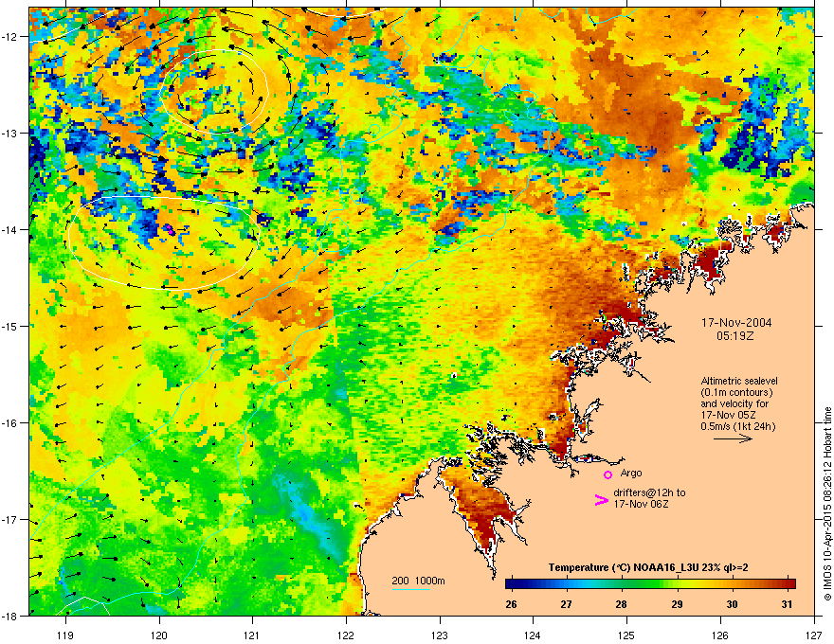
Task: Click the Temperature NOAA16_L3U colorbar title
Action: pyautogui.click(x=648, y=567)
